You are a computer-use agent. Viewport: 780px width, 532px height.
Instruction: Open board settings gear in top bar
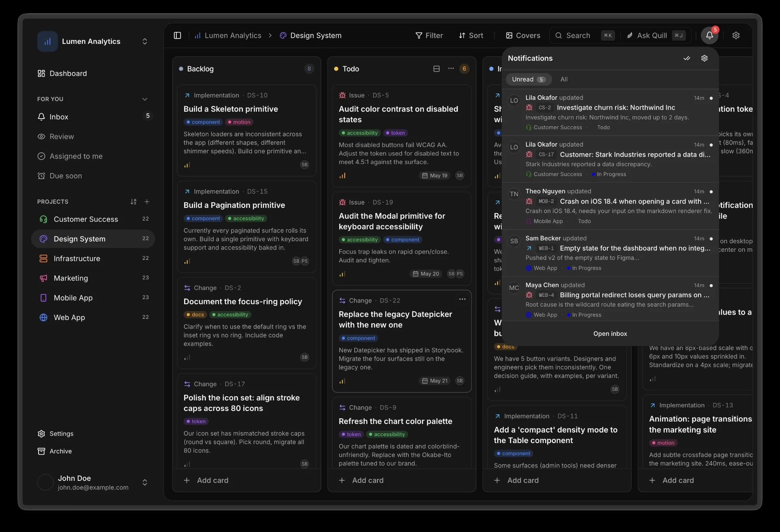736,35
